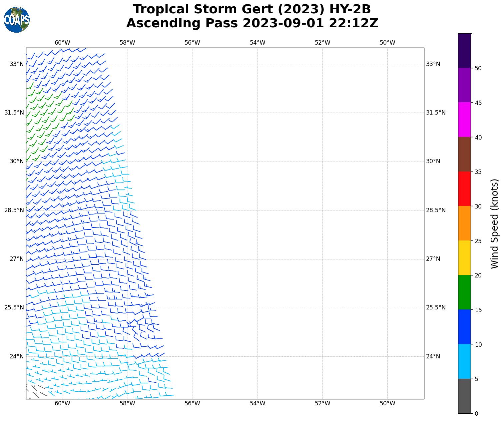504x421 pixels.
Task: Click the 28.5°N label on the right axis
Action: (x=436, y=210)
